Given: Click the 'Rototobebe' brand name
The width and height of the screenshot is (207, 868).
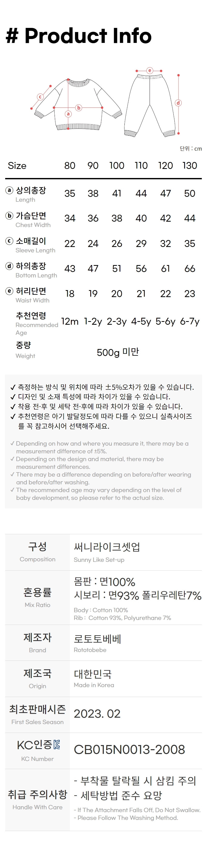Looking at the screenshot, I should pyautogui.click(x=90, y=650).
